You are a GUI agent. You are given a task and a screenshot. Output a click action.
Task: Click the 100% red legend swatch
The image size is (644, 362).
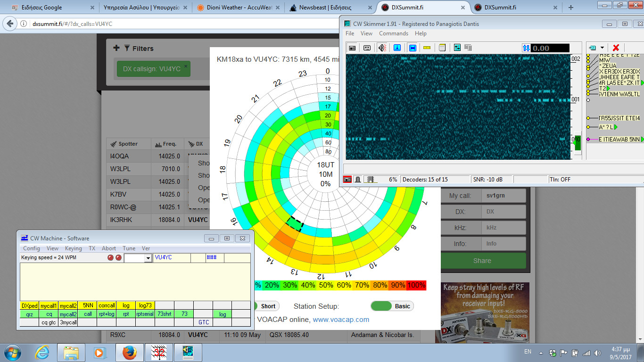coord(416,285)
